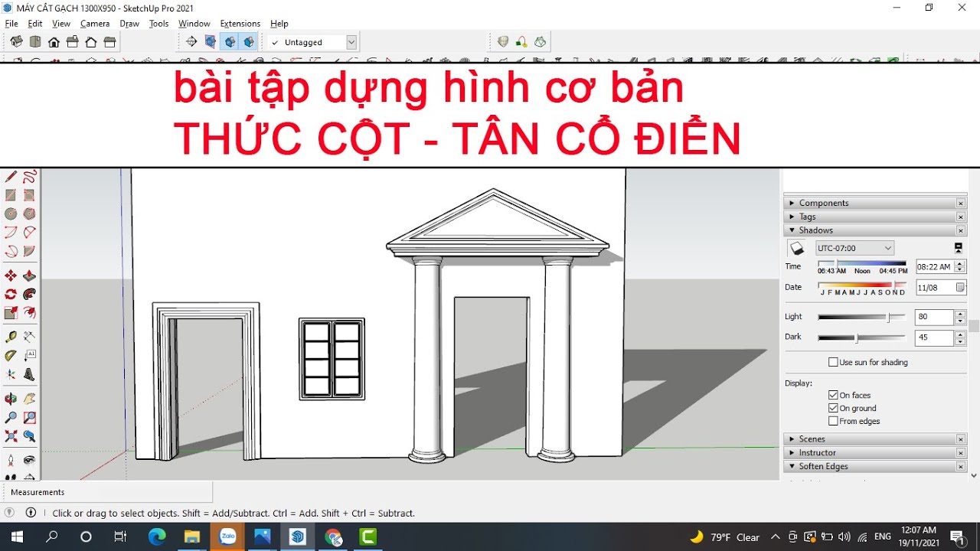Select the Rectangle tool

coord(11,195)
